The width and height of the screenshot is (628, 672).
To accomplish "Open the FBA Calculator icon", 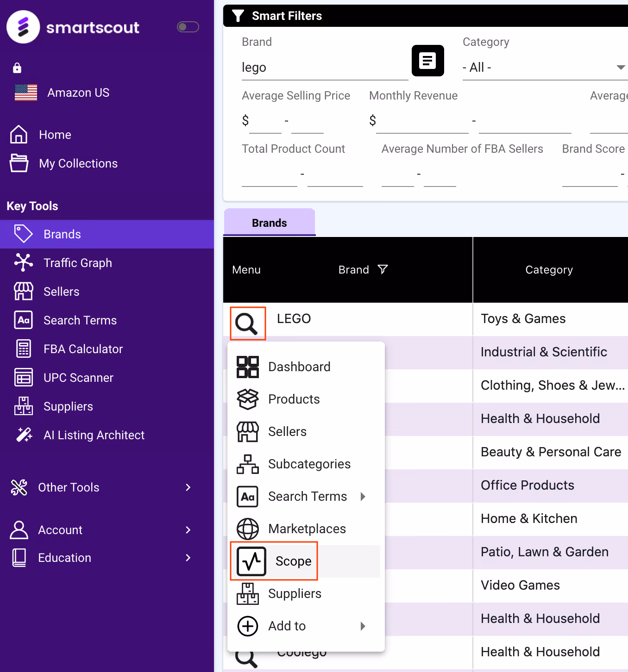I will (x=24, y=348).
